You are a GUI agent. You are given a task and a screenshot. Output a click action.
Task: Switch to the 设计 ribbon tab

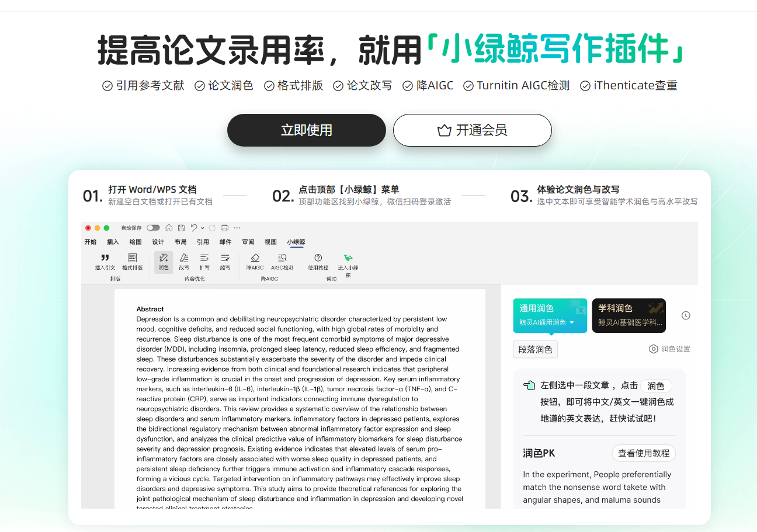click(x=158, y=242)
